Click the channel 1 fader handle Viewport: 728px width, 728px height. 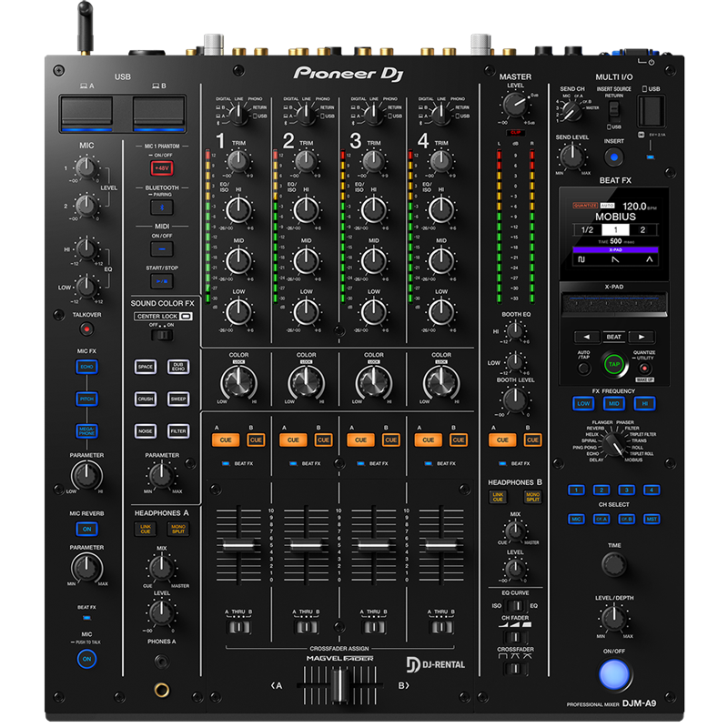click(238, 544)
